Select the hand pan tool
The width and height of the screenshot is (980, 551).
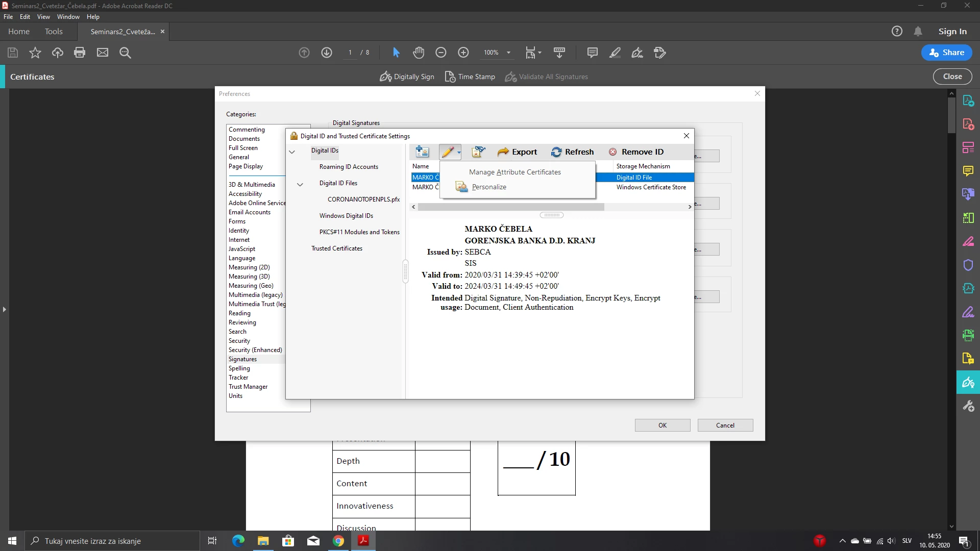419,53
